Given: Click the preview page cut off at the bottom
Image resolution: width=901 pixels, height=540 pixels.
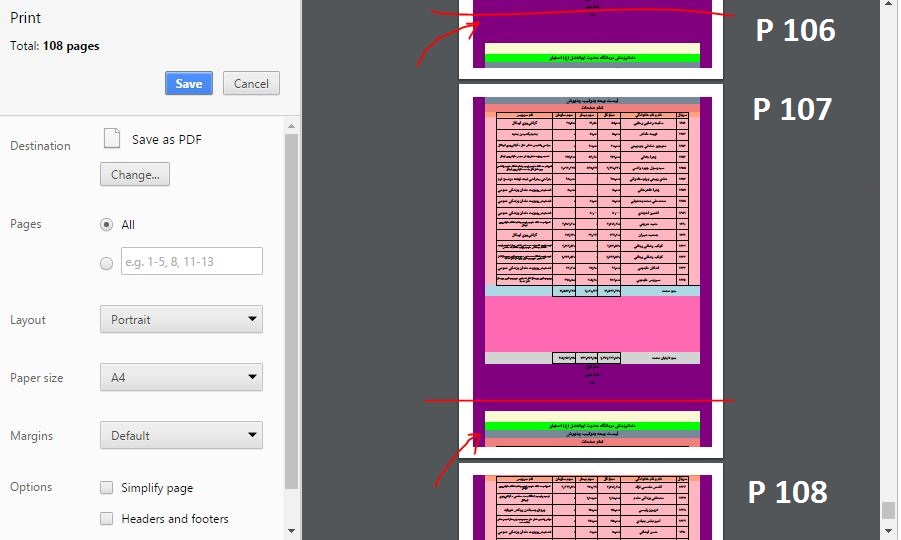Looking at the screenshot, I should [591, 502].
